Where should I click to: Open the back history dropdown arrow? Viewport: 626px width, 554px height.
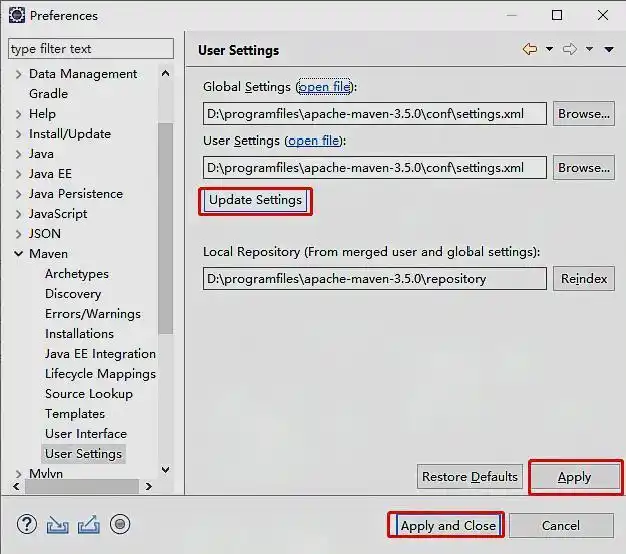(549, 49)
